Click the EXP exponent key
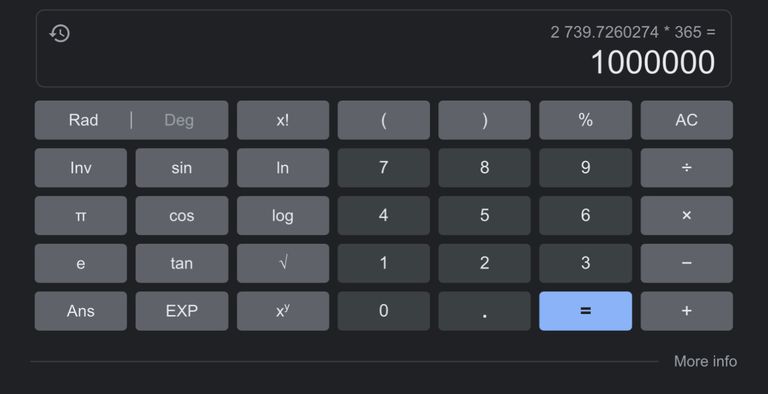The width and height of the screenshot is (768, 394). point(182,311)
